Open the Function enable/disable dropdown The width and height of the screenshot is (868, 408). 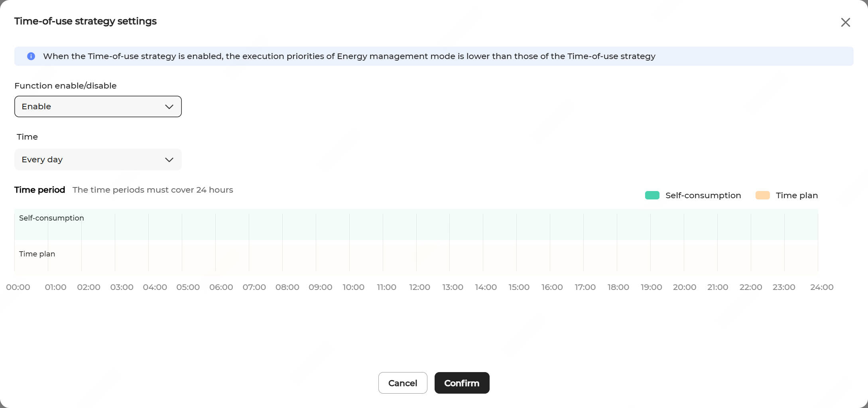click(98, 106)
